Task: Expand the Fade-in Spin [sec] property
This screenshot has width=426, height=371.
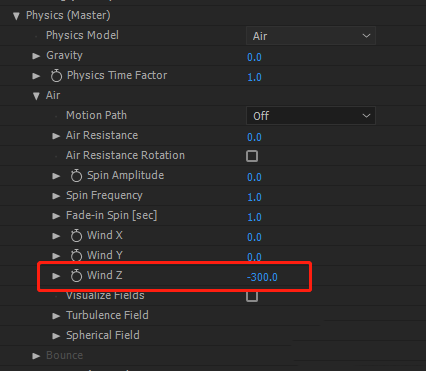Action: 56,216
